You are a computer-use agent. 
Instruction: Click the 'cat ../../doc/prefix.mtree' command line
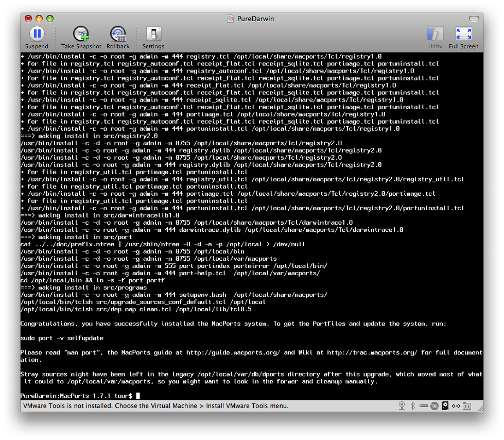163,244
